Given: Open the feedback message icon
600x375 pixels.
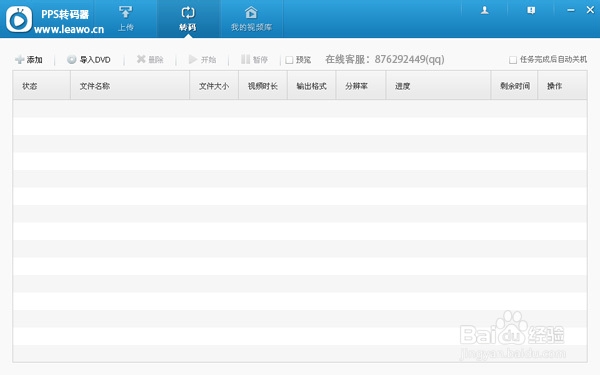Looking at the screenshot, I should [531, 10].
